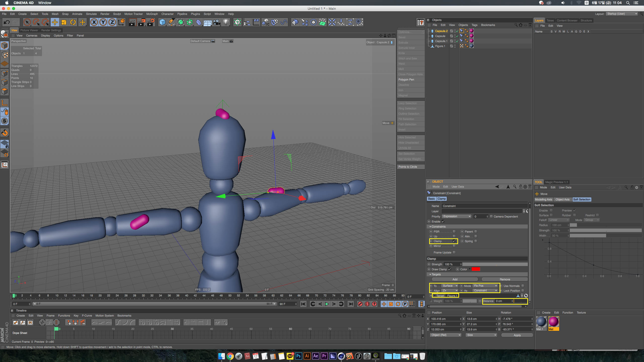Activate the Scale tool icon
The width and height of the screenshot is (644, 362).
(x=64, y=22)
